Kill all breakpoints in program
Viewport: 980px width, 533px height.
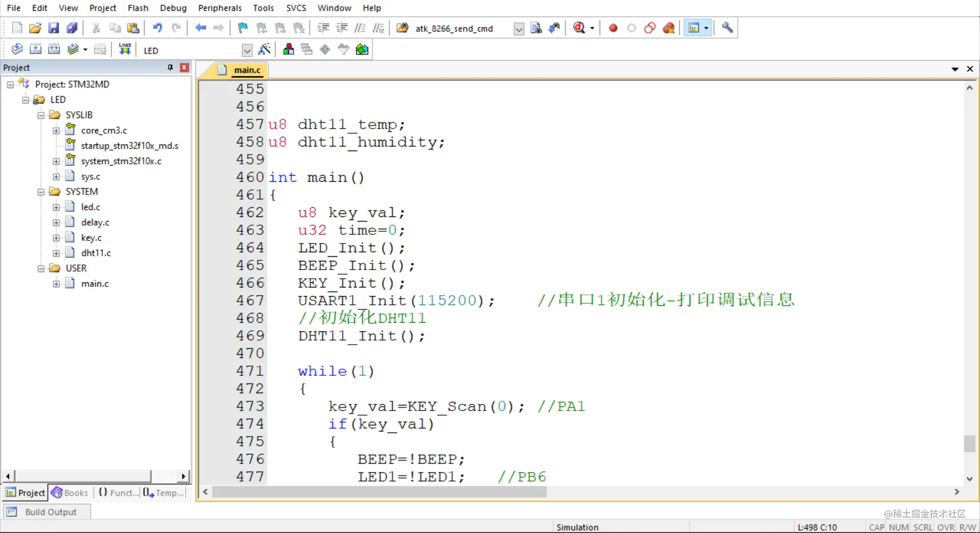point(669,28)
